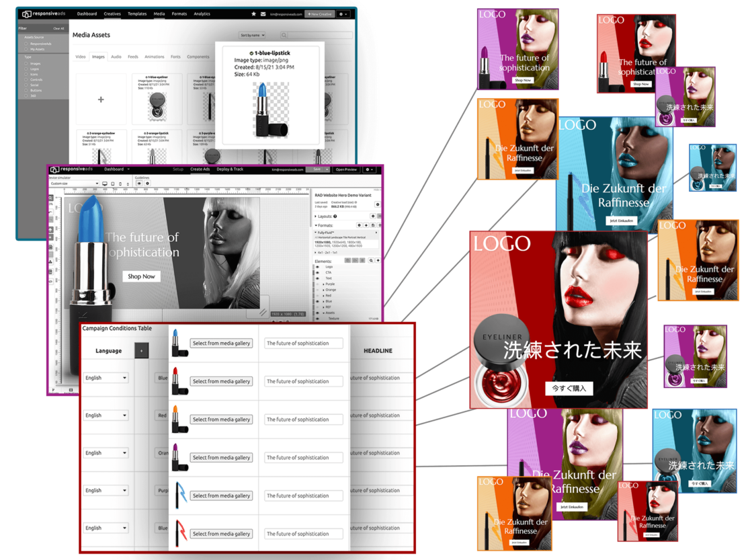Open the Analytics menu

coord(202,14)
